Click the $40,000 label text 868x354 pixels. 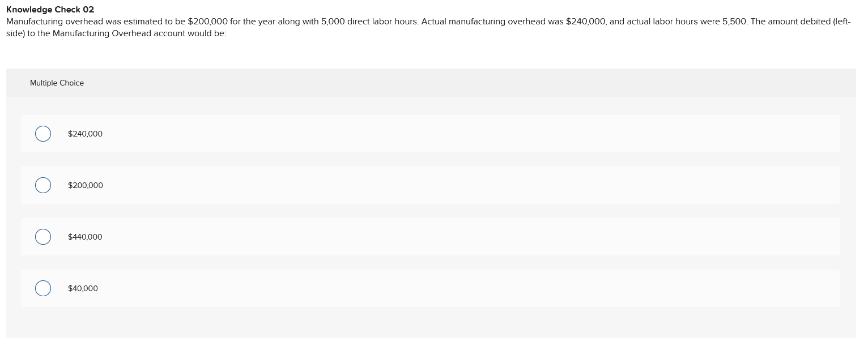[x=83, y=288]
